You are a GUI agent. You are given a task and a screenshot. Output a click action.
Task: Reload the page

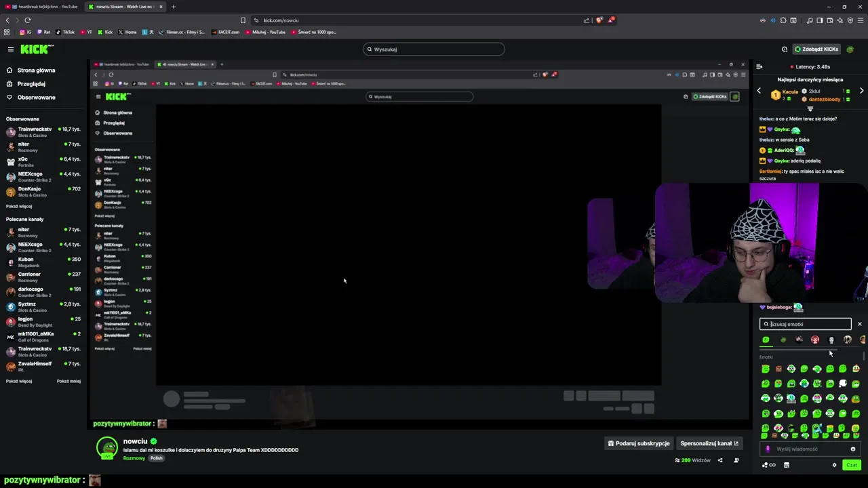[27, 20]
